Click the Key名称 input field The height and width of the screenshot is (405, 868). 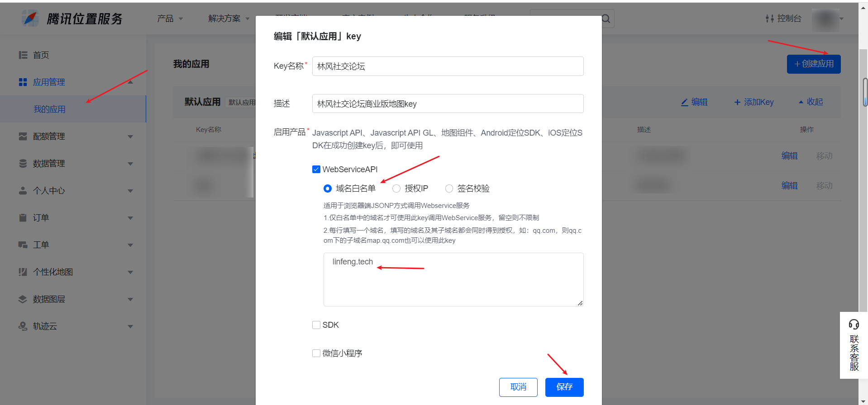448,66
